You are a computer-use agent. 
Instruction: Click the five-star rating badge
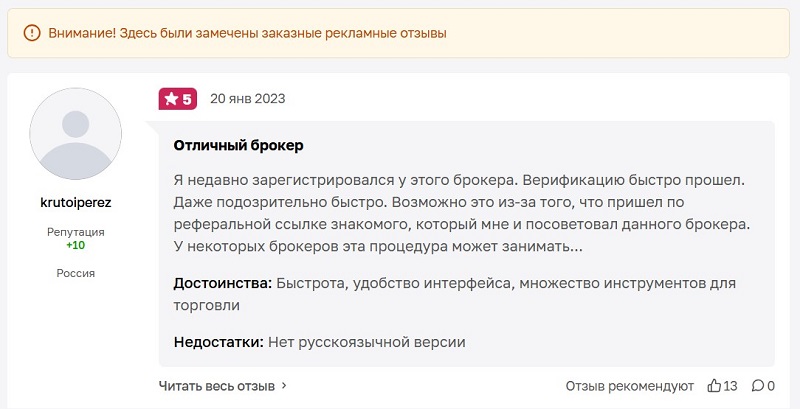click(x=178, y=99)
